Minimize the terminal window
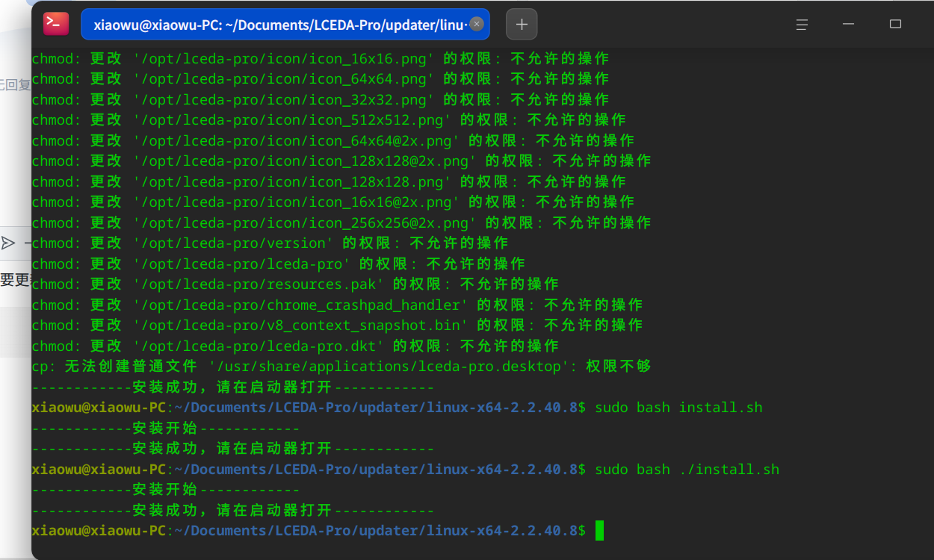The image size is (934, 560). (848, 24)
